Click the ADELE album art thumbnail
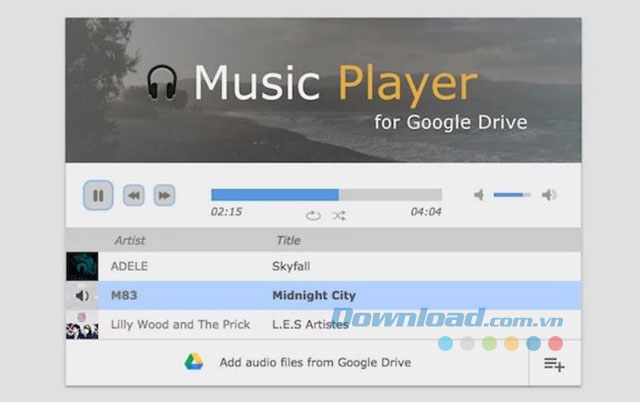Screen dimensions: 640x403 (82, 266)
